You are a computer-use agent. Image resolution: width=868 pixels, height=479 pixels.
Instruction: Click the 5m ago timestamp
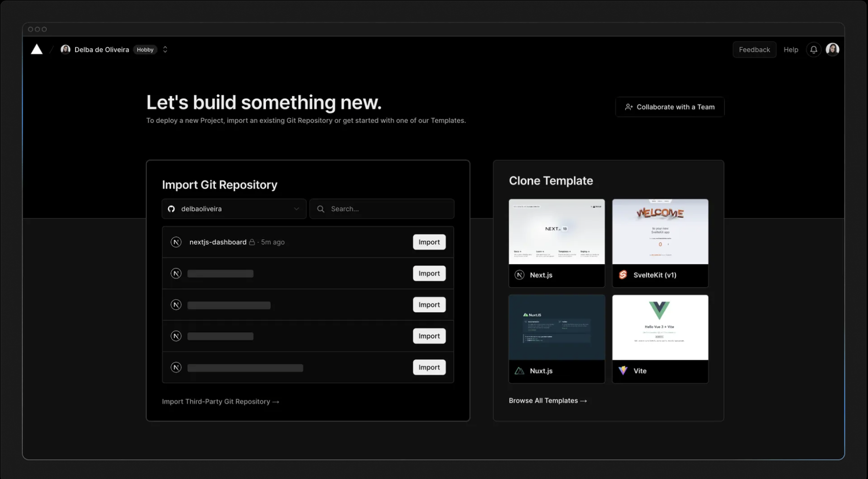[273, 242]
